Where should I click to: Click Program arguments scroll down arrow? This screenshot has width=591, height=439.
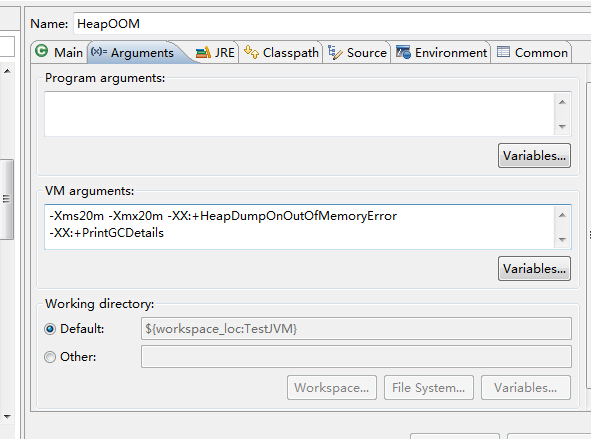(x=562, y=127)
